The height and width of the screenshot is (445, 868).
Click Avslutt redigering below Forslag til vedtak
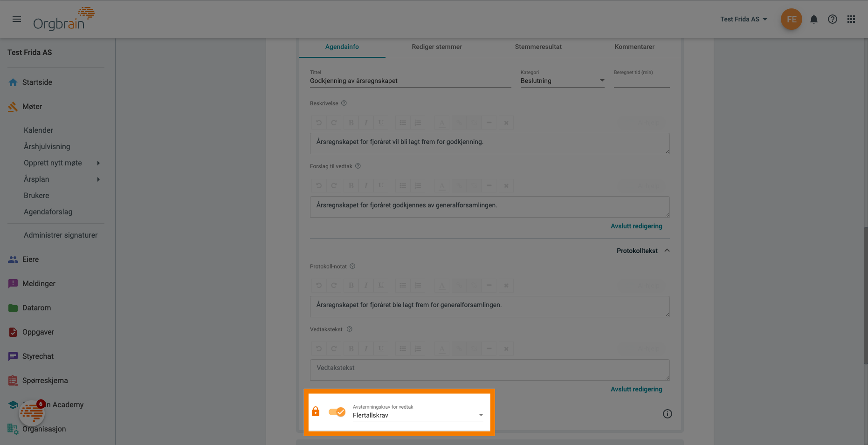click(636, 226)
